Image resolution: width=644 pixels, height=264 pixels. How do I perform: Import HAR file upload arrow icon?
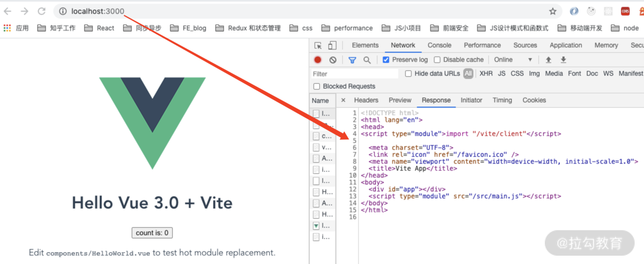pyautogui.click(x=548, y=60)
